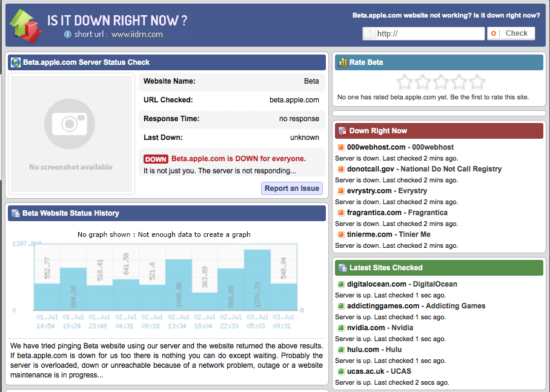
Task: Open hulu.com - Hulu link
Action: pyautogui.click(x=374, y=349)
